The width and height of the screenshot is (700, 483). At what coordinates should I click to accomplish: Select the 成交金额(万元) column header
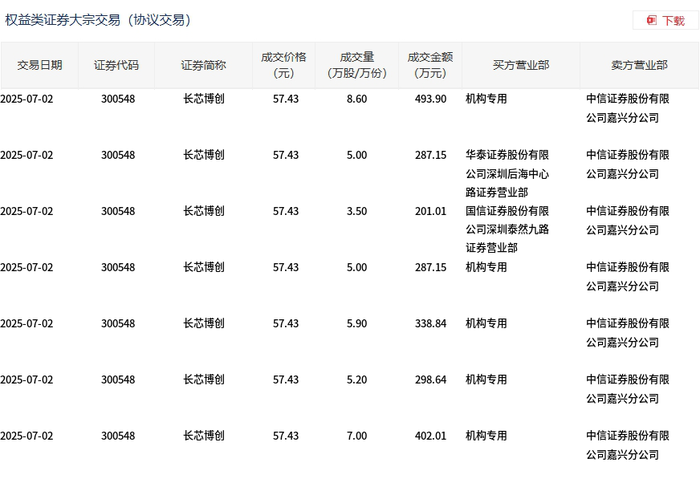430,65
